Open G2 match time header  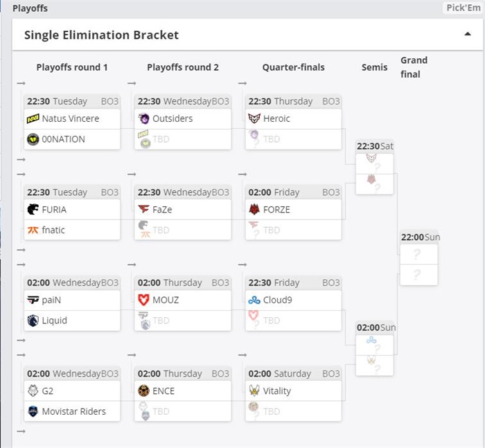coord(72,373)
